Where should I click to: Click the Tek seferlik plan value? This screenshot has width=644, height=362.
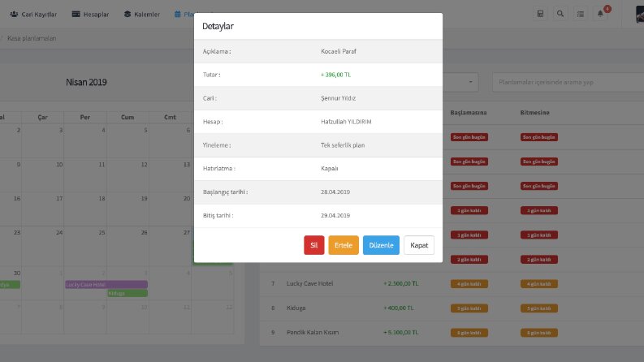point(343,145)
